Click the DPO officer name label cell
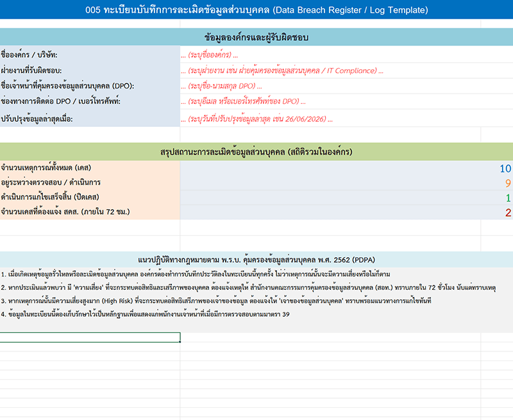Screen dimensions: 513x420 click(90, 86)
